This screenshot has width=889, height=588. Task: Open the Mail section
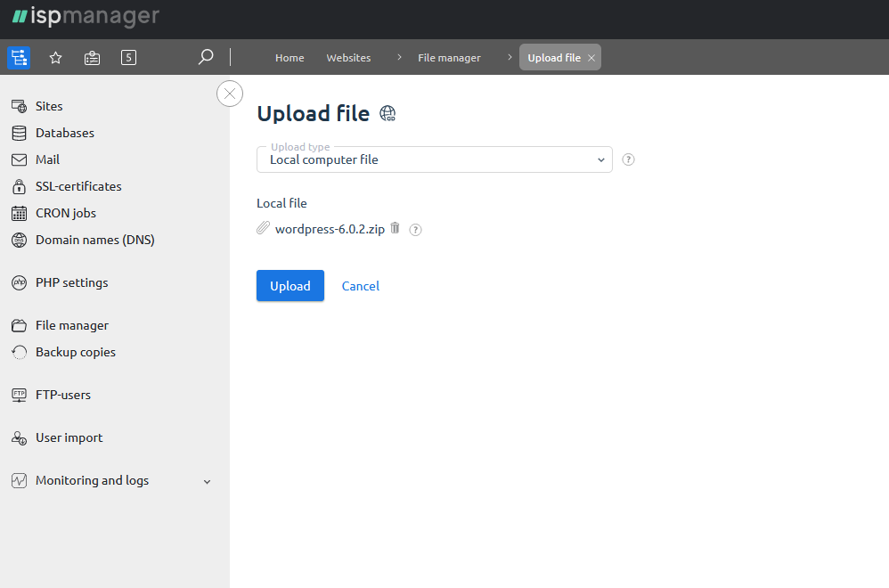pos(49,159)
